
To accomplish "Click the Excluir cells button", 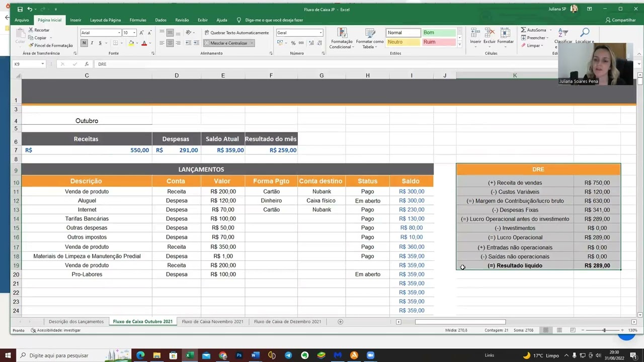I will click(489, 37).
